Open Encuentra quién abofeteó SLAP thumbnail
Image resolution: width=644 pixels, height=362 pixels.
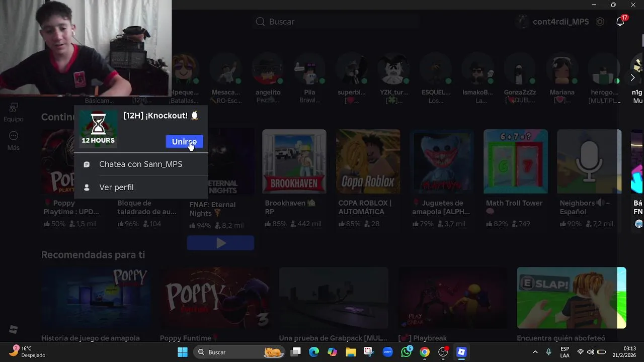pyautogui.click(x=572, y=298)
